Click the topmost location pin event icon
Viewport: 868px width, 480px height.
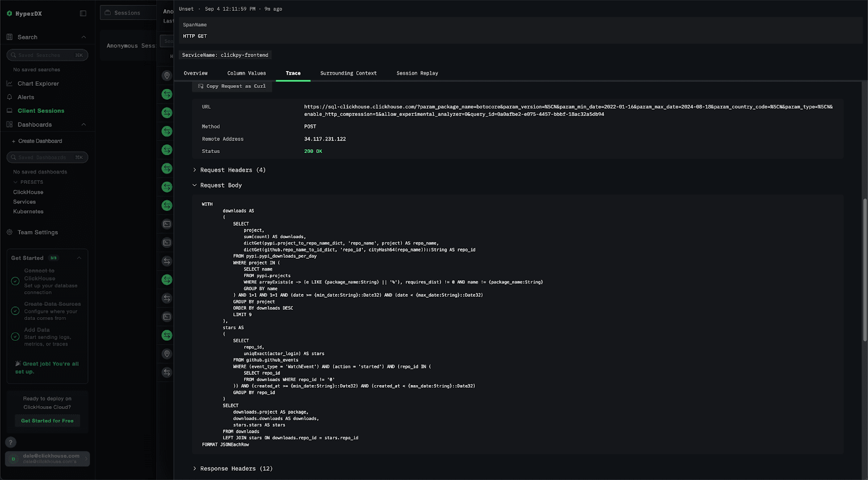tap(167, 76)
